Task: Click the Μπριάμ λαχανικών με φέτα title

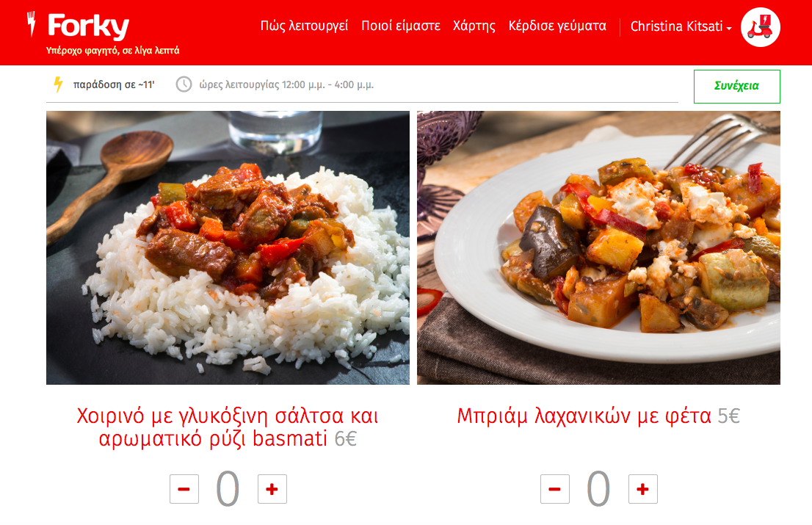Action: tap(584, 416)
